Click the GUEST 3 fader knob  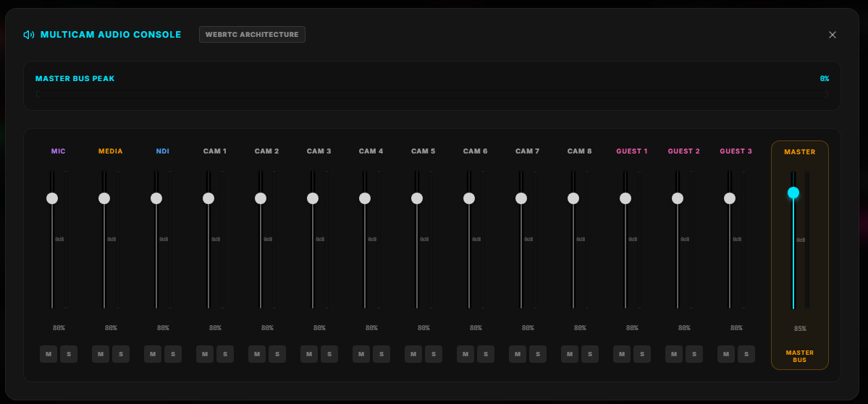pyautogui.click(x=730, y=198)
